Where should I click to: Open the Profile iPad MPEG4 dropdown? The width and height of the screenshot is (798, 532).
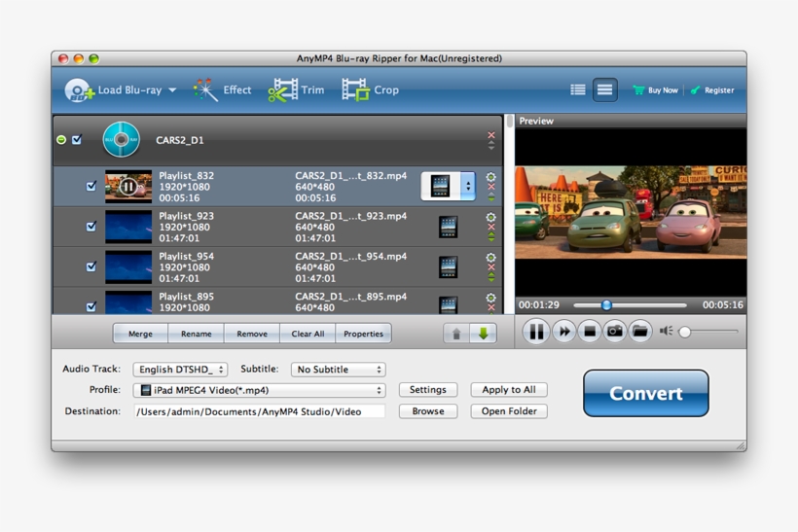(x=259, y=390)
